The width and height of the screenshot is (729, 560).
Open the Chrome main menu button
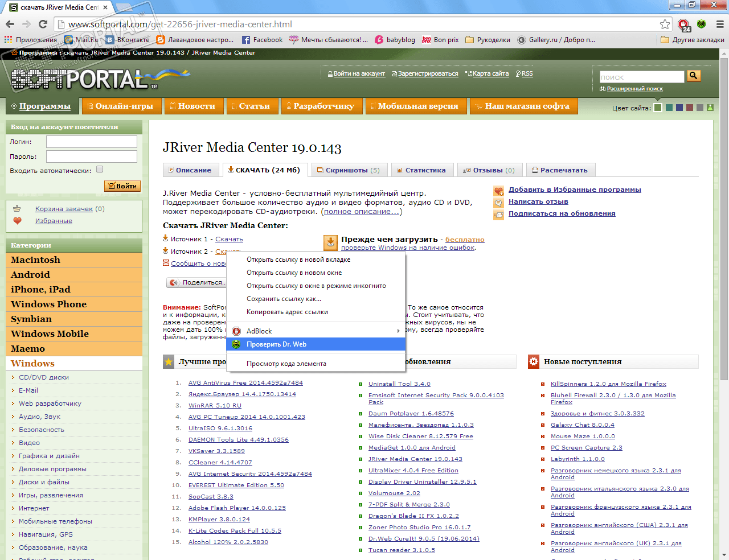coord(720,24)
